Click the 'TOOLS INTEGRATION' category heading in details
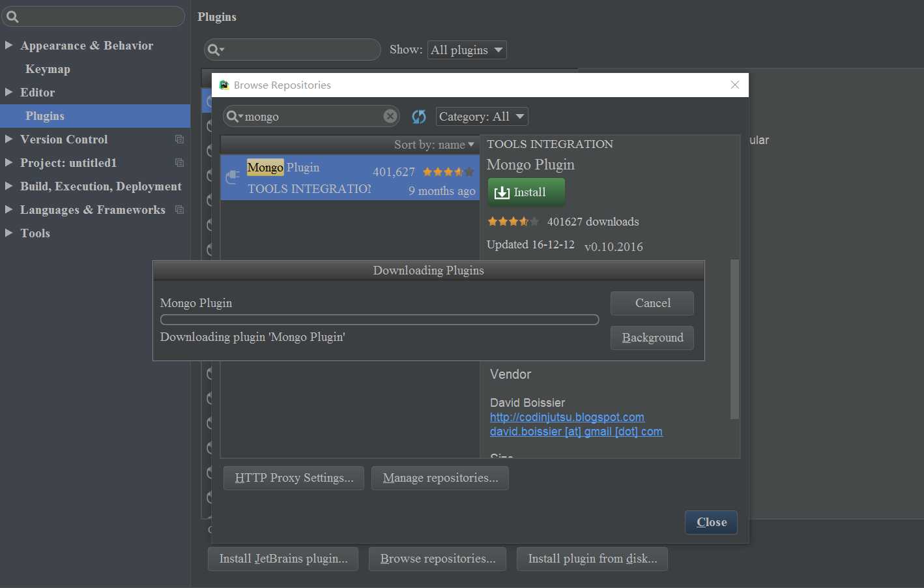 pyautogui.click(x=550, y=144)
